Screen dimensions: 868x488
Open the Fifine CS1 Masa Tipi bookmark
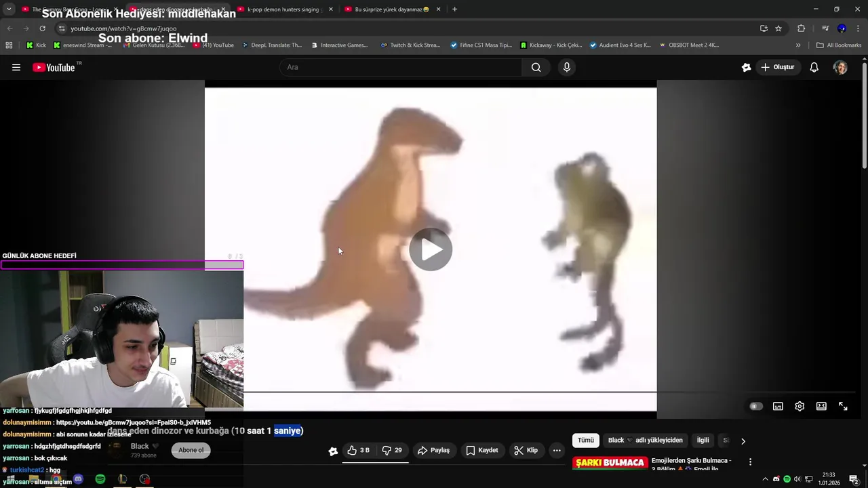(x=481, y=45)
